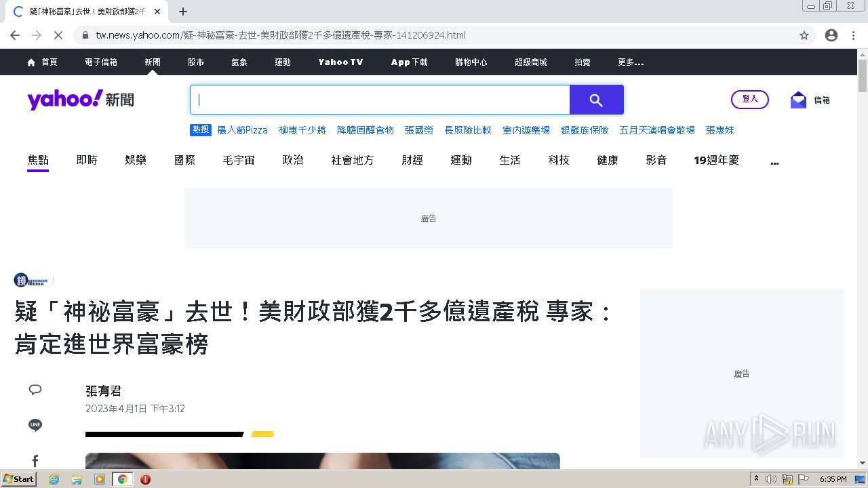The image size is (868, 488).
Task: Open the Chrome three-dot menu
Action: coord(853,35)
